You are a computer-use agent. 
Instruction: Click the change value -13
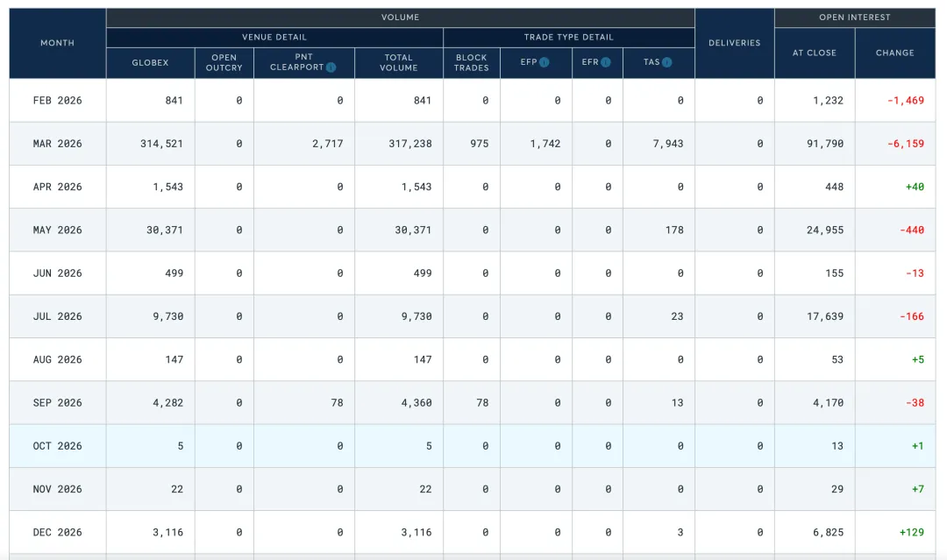click(915, 273)
